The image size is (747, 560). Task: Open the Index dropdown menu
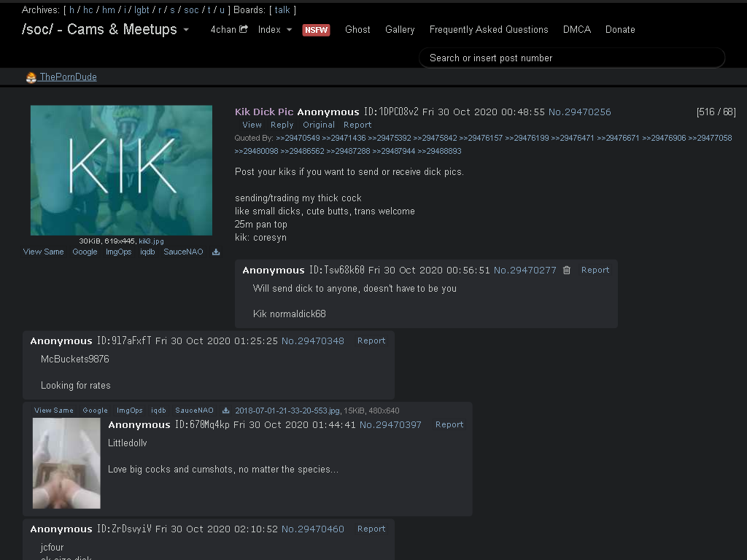coord(275,29)
